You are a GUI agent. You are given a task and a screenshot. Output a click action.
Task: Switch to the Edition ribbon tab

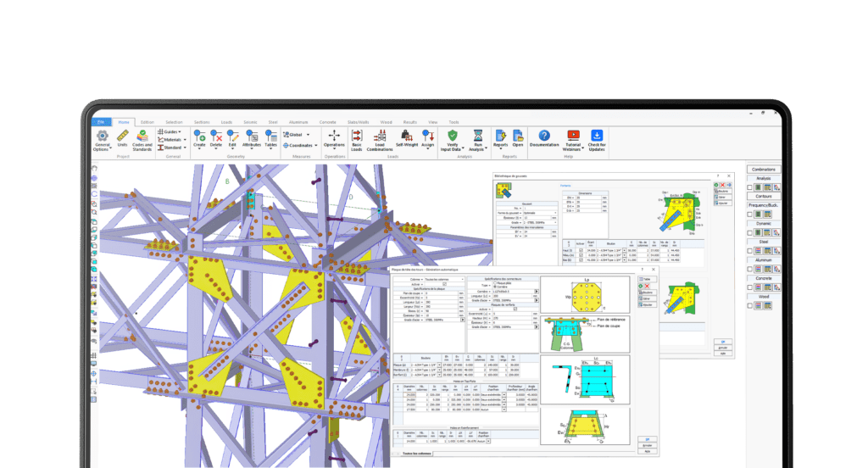147,122
